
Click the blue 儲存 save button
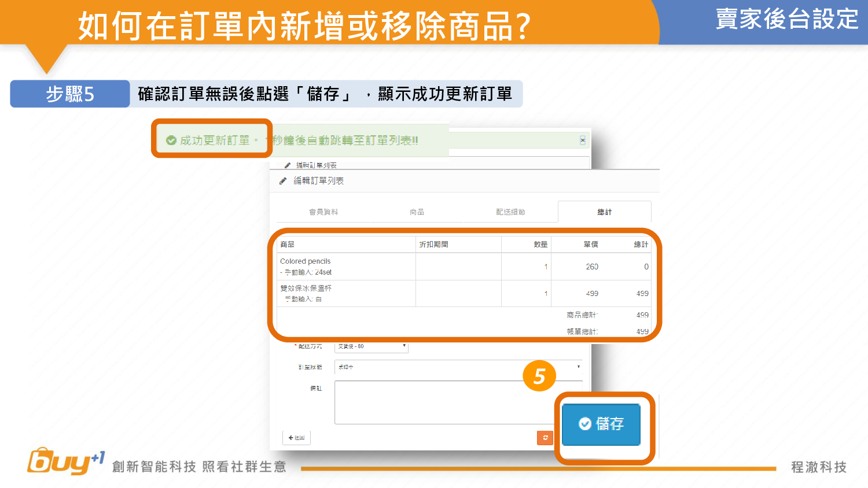(601, 424)
